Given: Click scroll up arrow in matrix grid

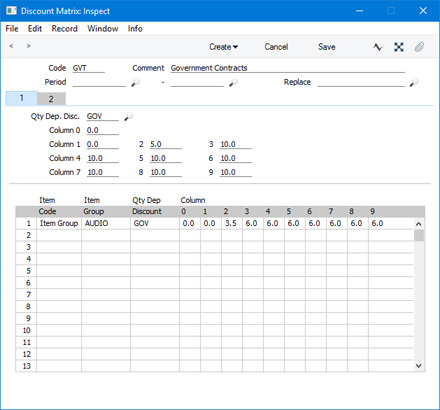Looking at the screenshot, I should [x=419, y=224].
